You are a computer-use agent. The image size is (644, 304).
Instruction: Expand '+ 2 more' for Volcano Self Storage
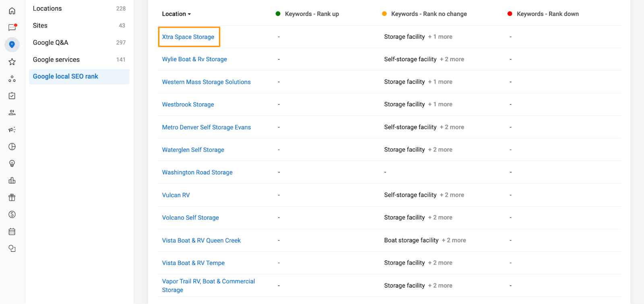coord(440,217)
